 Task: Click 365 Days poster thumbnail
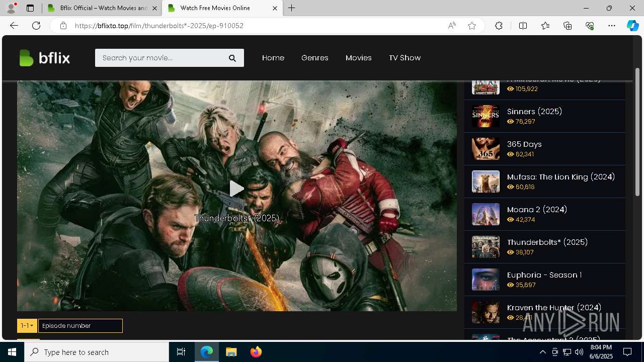486,149
